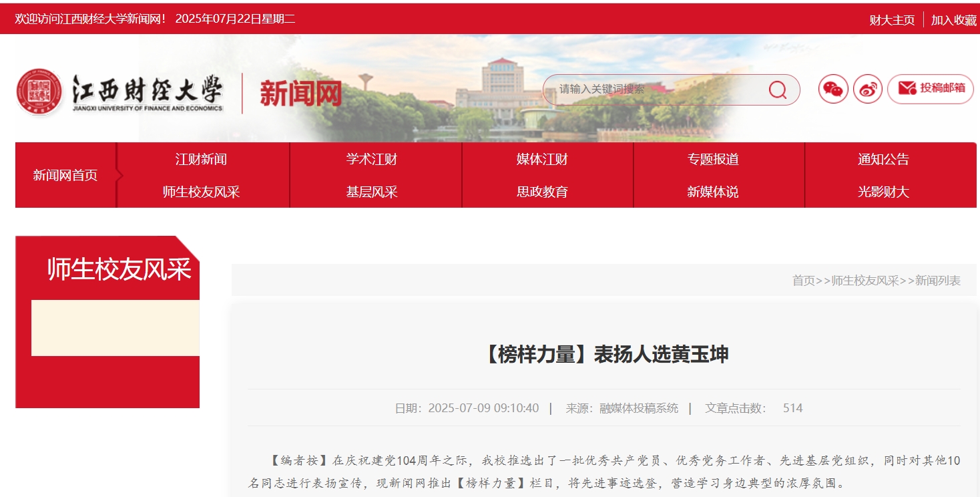Click 首页 in the breadcrumb trail
The height and width of the screenshot is (497, 980).
[803, 281]
